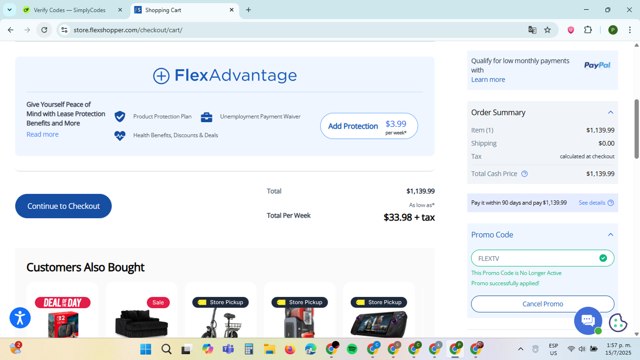Viewport: 640px width, 360px height.
Task: Click the red shield extension icon
Action: [x=571, y=30]
